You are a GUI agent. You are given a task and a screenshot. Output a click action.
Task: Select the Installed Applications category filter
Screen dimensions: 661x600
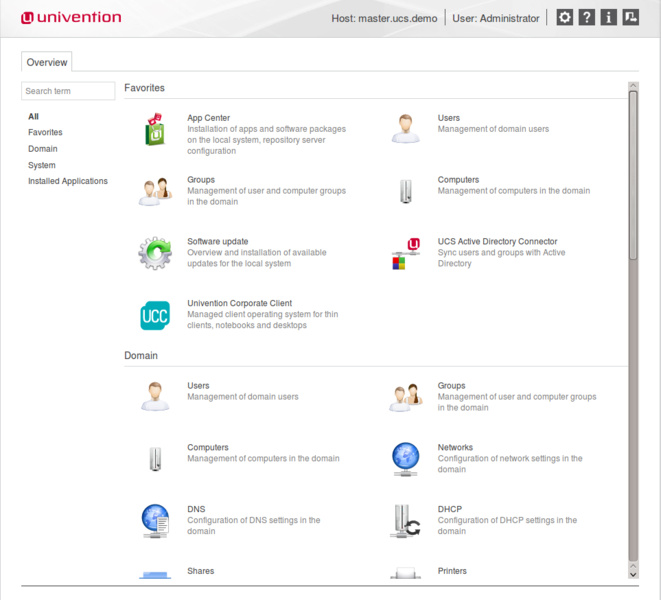coord(68,181)
